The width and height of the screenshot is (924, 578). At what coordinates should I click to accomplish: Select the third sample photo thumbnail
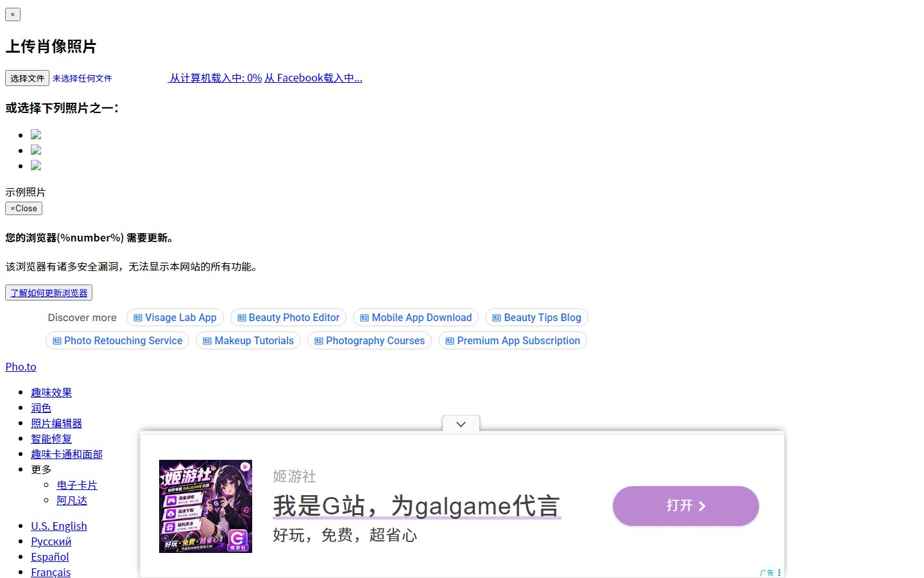click(x=36, y=166)
